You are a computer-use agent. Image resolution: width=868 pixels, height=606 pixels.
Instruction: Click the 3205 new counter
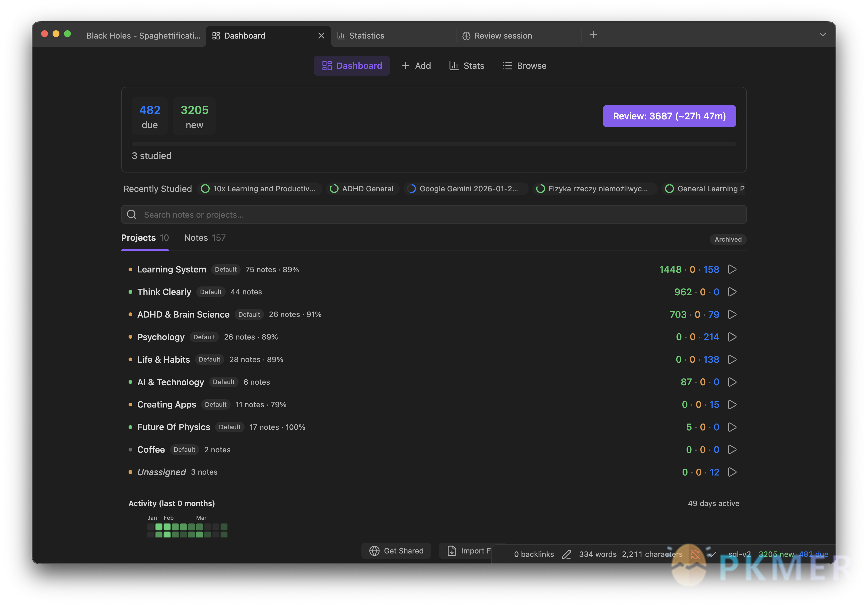tap(194, 116)
